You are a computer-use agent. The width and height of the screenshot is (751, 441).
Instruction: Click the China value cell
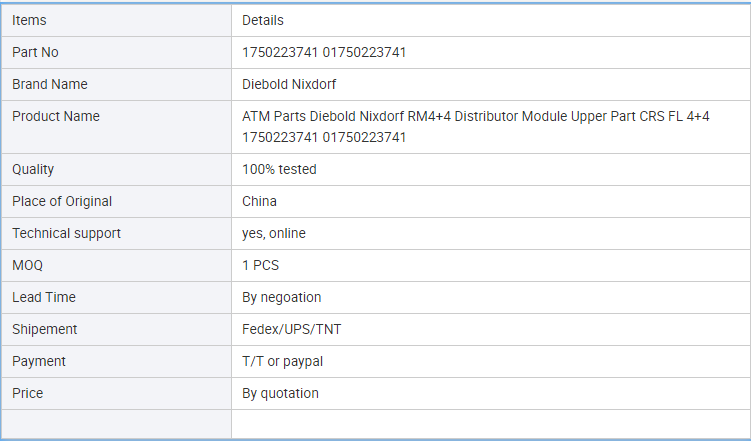491,202
